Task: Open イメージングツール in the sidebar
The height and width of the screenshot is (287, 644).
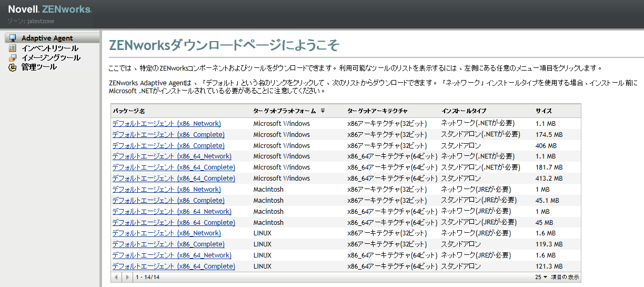Action: pyautogui.click(x=51, y=57)
